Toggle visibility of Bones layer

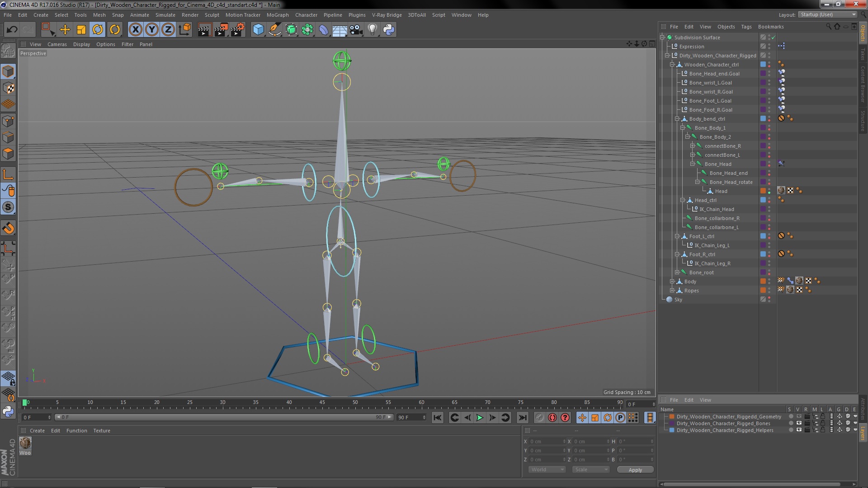click(x=799, y=423)
